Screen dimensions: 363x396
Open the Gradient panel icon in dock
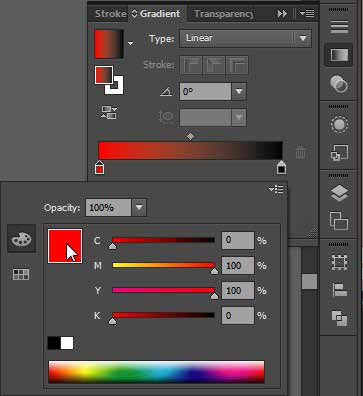[x=339, y=55]
